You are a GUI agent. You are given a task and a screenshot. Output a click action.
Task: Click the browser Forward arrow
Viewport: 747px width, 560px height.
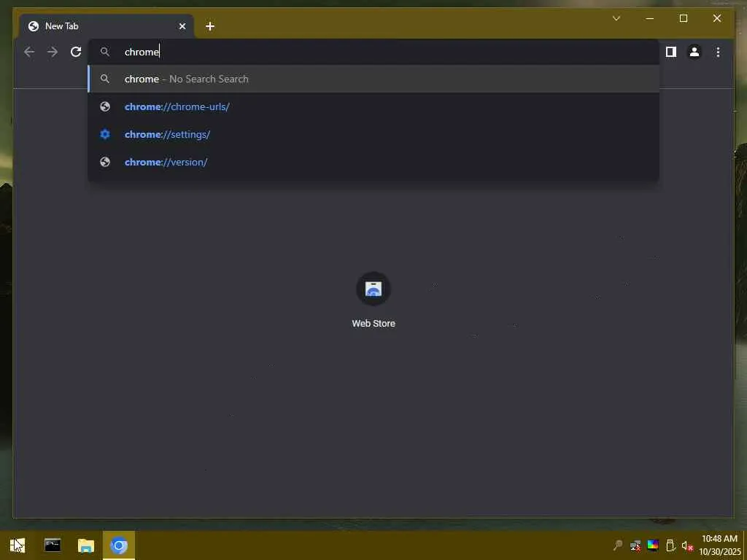pyautogui.click(x=53, y=52)
